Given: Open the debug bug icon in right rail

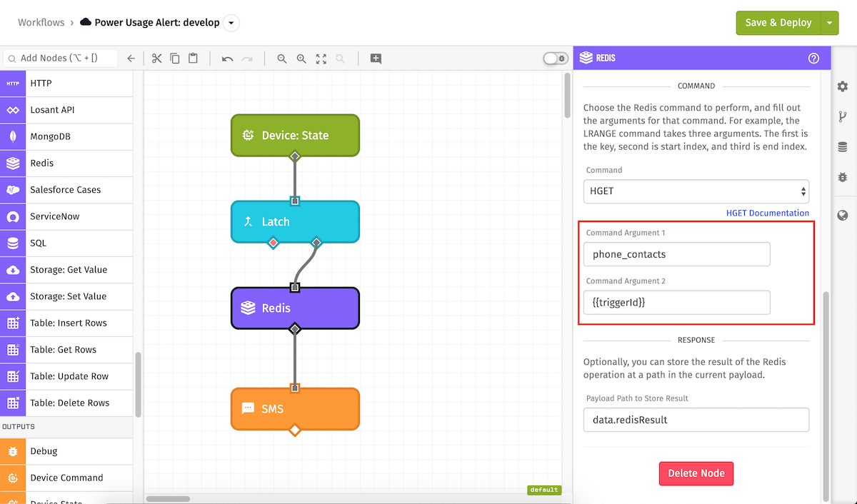Looking at the screenshot, I should (843, 177).
